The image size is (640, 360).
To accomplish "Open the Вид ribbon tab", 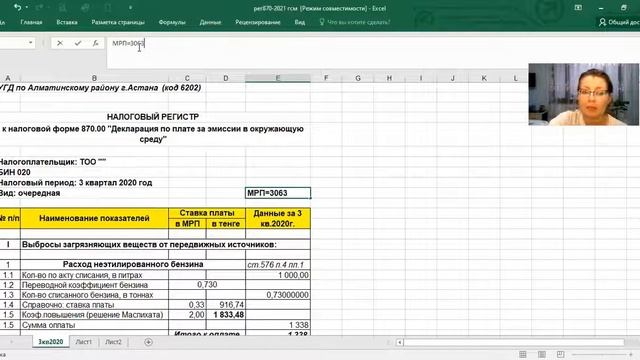I will coord(300,22).
